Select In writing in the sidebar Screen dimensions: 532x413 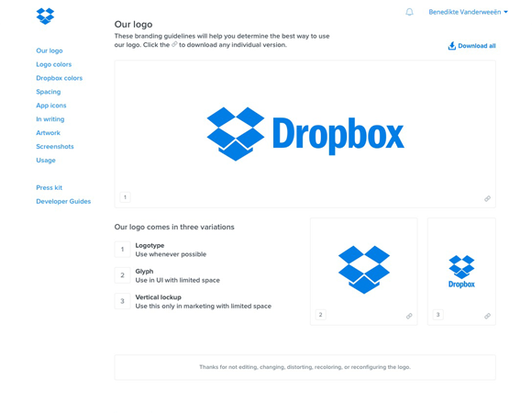pos(50,119)
